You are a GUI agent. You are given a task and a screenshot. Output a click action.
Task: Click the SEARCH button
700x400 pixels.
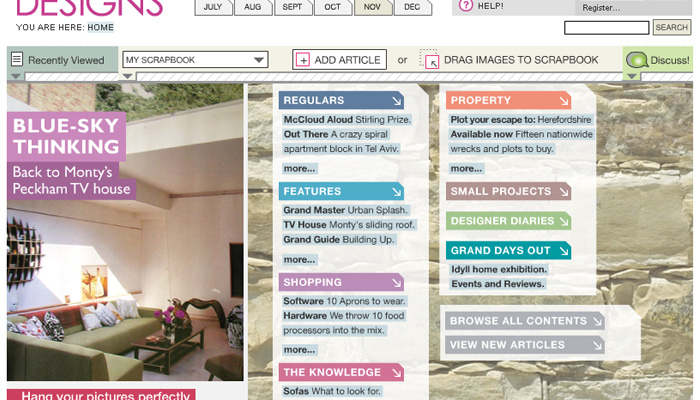click(672, 27)
